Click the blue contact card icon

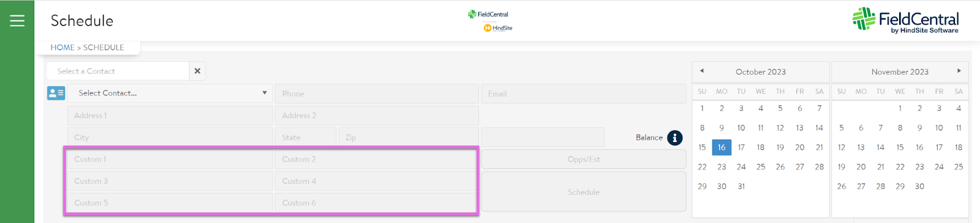coord(56,93)
